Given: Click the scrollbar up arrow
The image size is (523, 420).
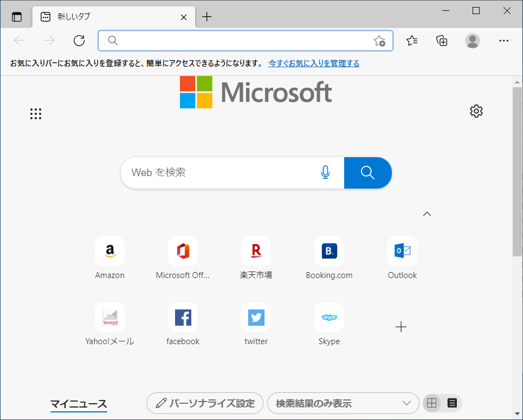Looking at the screenshot, I should click(517, 82).
